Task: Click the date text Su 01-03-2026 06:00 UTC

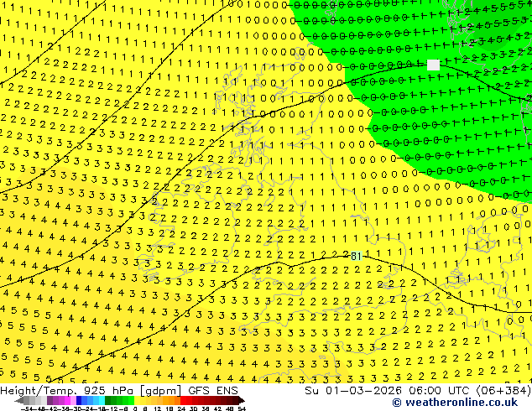Action: pyautogui.click(x=389, y=391)
